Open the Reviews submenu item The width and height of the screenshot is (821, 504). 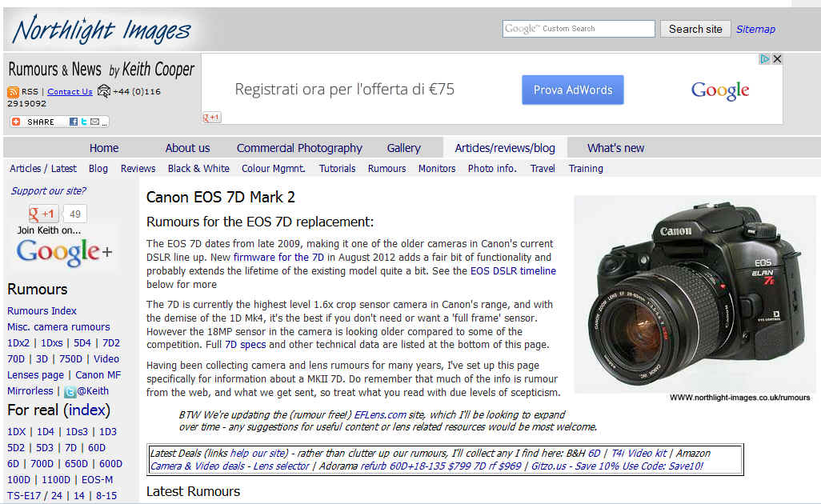pyautogui.click(x=138, y=169)
